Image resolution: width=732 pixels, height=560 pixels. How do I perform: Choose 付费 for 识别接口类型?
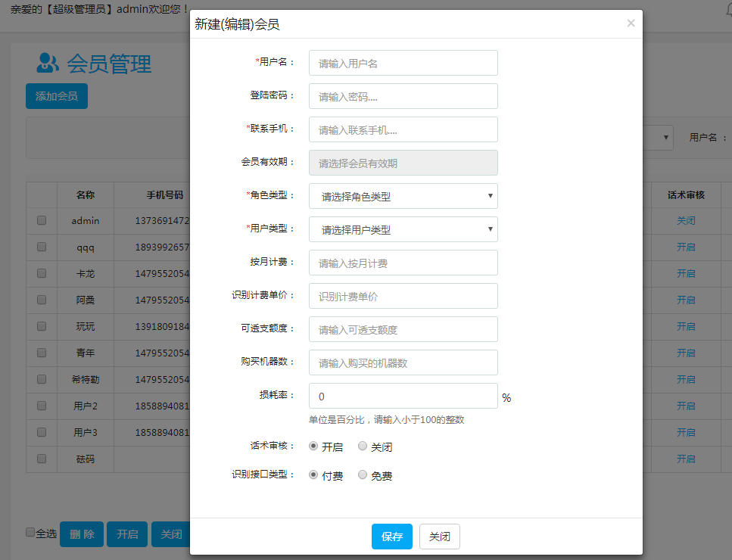click(313, 475)
